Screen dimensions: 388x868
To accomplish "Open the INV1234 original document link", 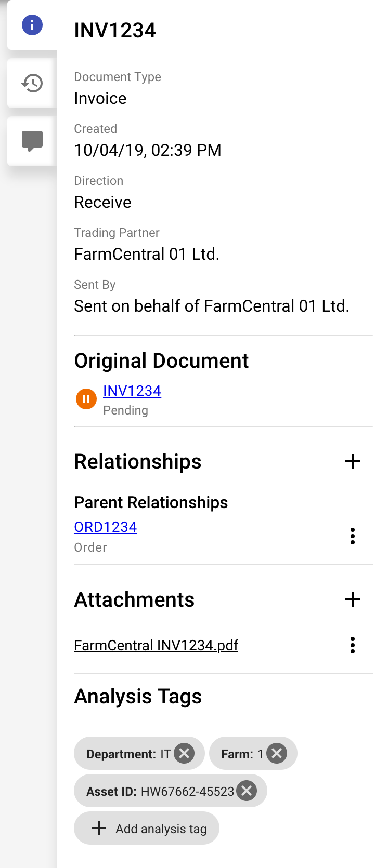I will [x=132, y=391].
